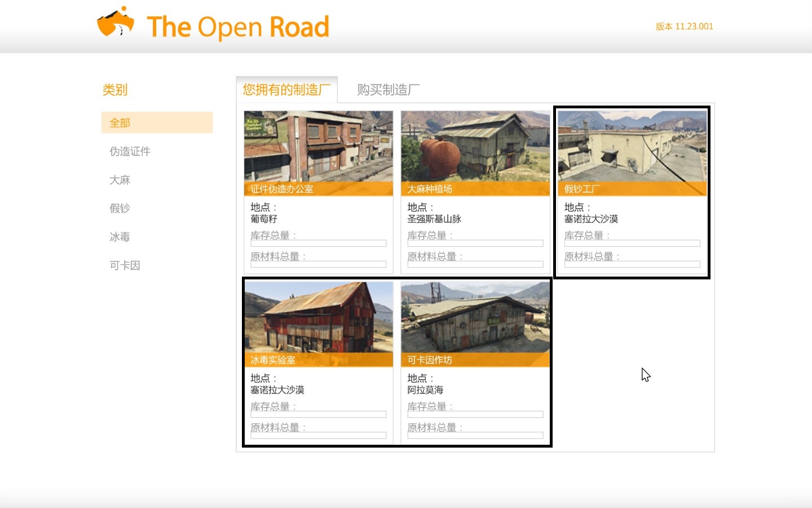Viewport: 812px width, 508px height.
Task: Click the 假钞工厂 title banner
Action: [632, 189]
